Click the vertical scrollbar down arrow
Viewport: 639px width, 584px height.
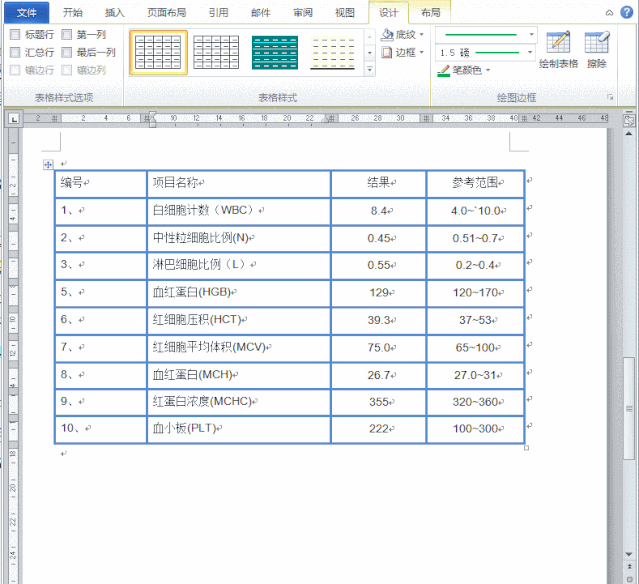coord(629,553)
